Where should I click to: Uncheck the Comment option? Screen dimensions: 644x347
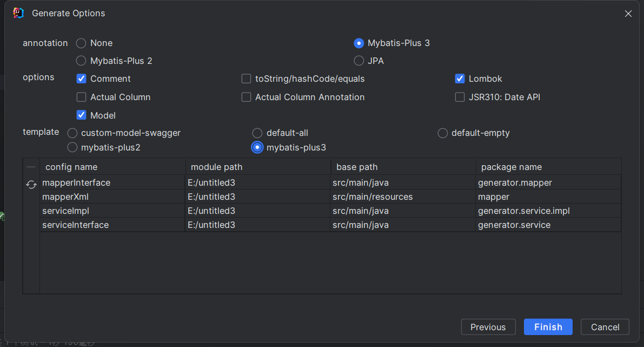[x=81, y=78]
